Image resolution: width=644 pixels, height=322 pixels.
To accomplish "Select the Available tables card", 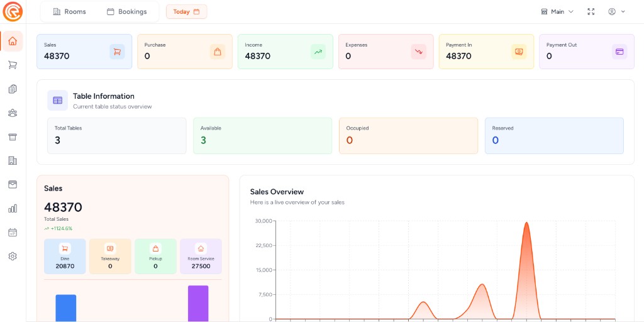I will click(x=262, y=136).
